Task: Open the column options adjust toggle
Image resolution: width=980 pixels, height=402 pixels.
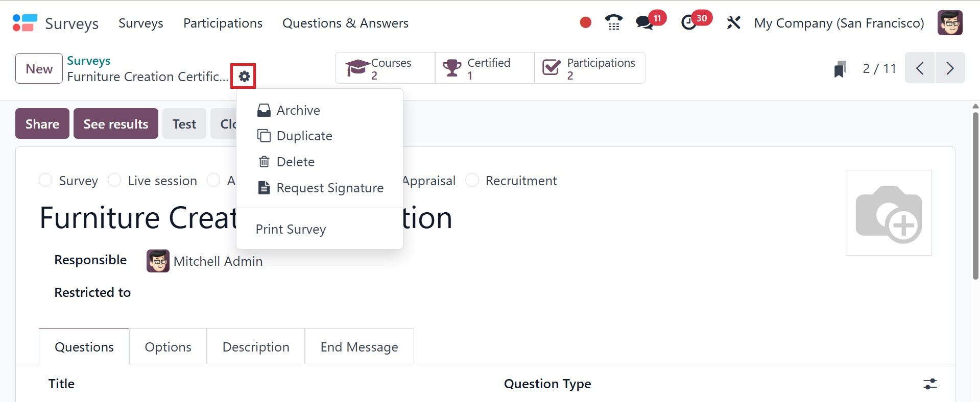Action: (x=930, y=384)
